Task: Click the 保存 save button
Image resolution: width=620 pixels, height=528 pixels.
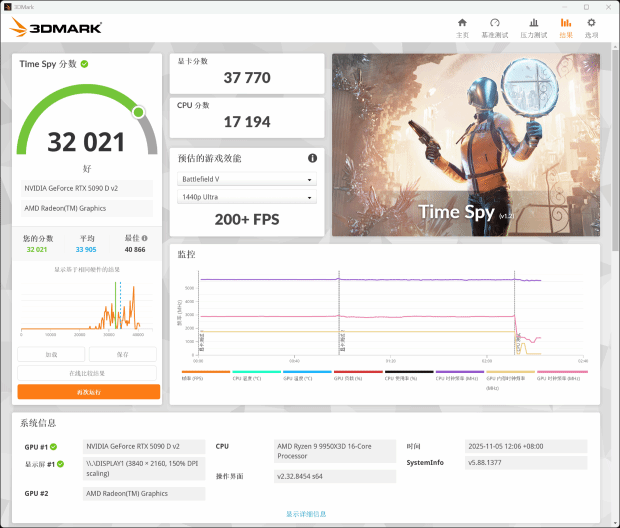Action: click(122, 354)
